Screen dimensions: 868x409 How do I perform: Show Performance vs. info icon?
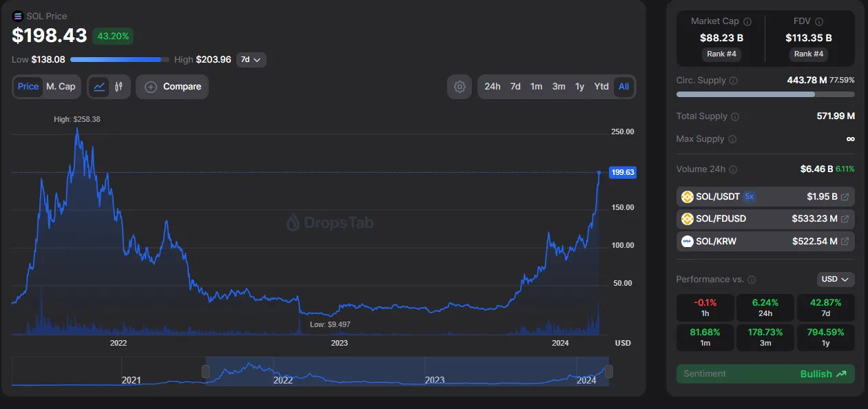tap(752, 280)
